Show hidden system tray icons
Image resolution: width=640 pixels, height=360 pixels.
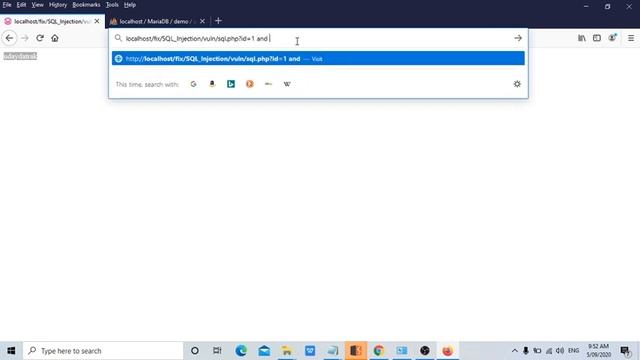(515, 351)
